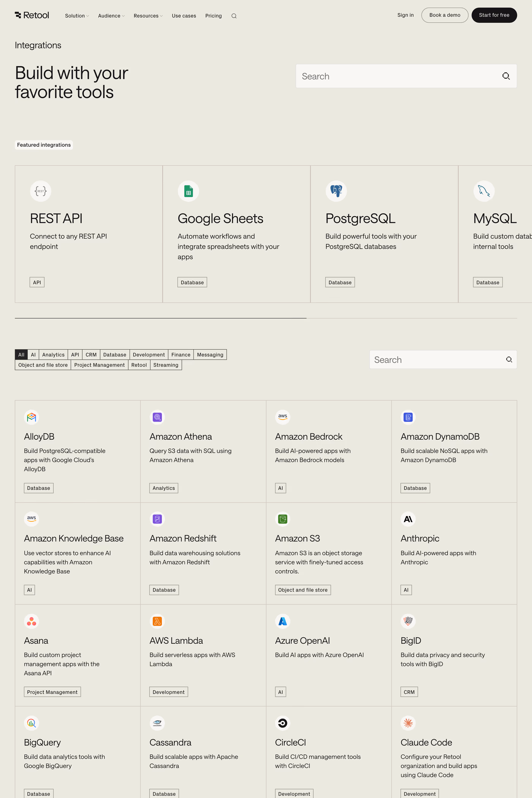Click the Google Sheets green icon
Viewport: 532px width, 798px height.
pyautogui.click(x=188, y=191)
